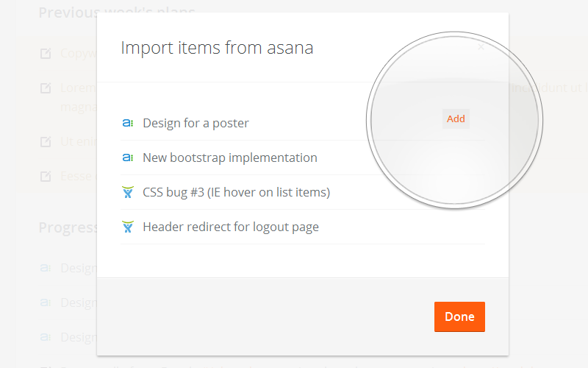Click the Jira icon beside CSS bug #3
This screenshot has height=368, width=588.
tap(128, 192)
